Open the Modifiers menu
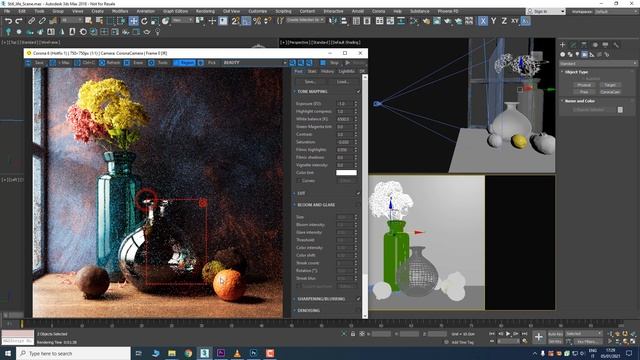The image size is (640, 360). (120, 11)
